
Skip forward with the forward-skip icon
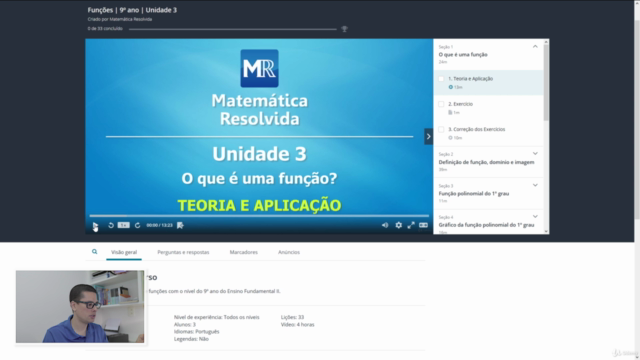[x=138, y=225]
